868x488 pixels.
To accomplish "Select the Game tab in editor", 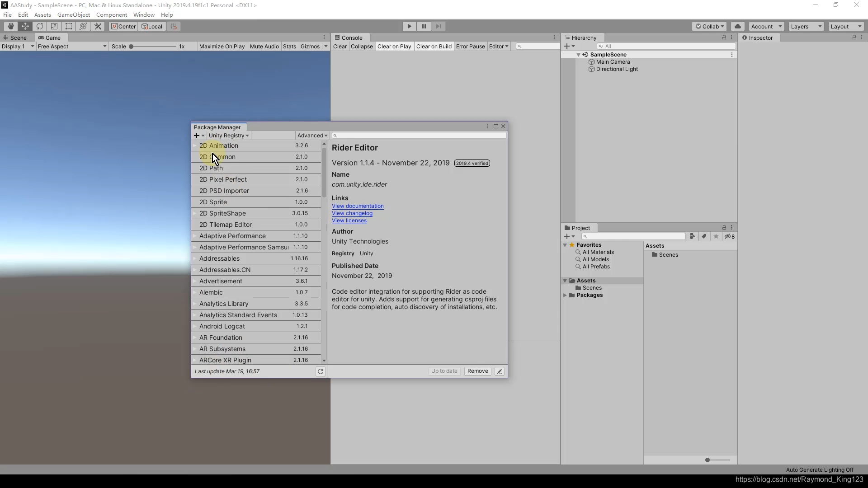I will pos(53,37).
